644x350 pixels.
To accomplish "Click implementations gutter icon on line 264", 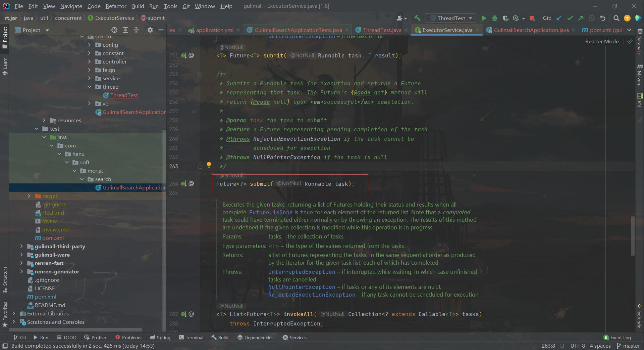I will [x=184, y=184].
